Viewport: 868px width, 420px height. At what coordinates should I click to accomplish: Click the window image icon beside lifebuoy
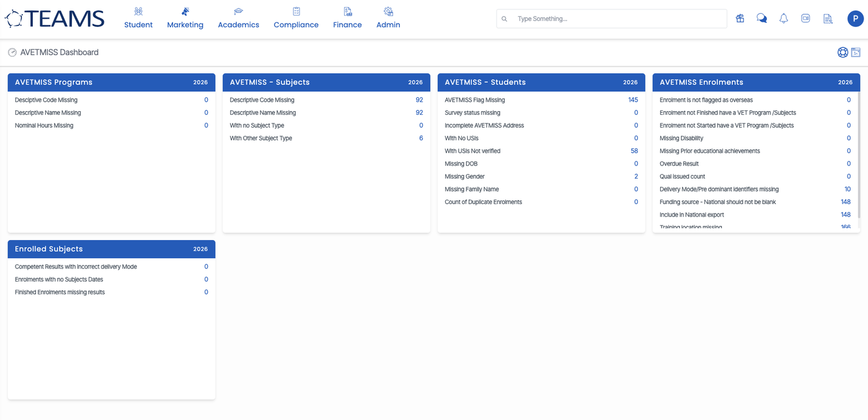coord(856,53)
